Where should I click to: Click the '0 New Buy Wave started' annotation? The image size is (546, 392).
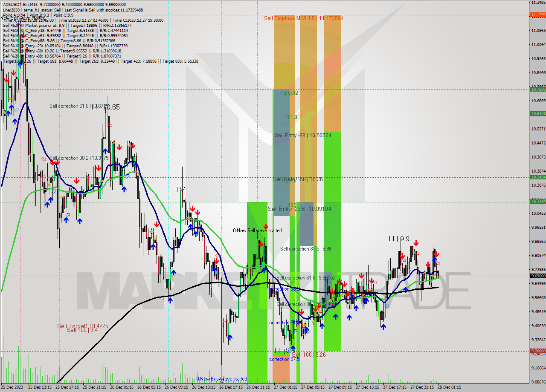[222, 379]
